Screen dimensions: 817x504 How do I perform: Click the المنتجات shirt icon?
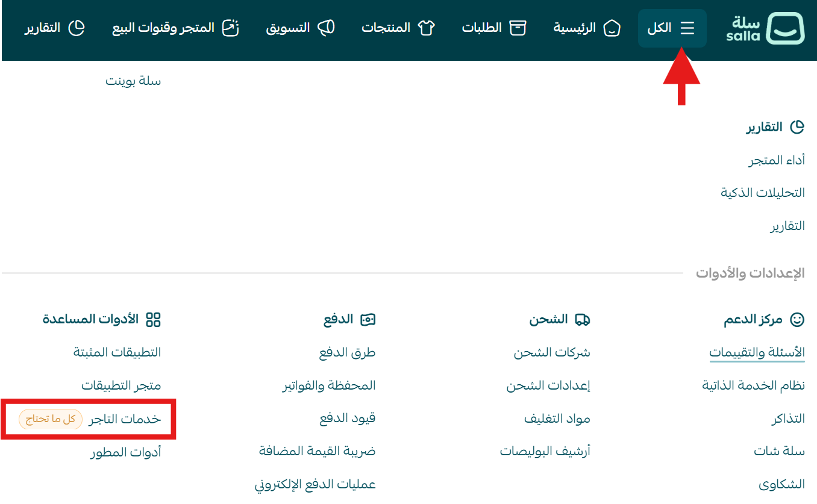426,28
